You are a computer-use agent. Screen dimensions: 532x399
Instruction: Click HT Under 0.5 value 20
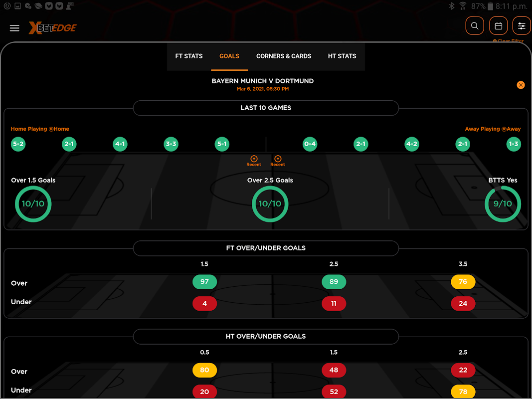(204, 392)
